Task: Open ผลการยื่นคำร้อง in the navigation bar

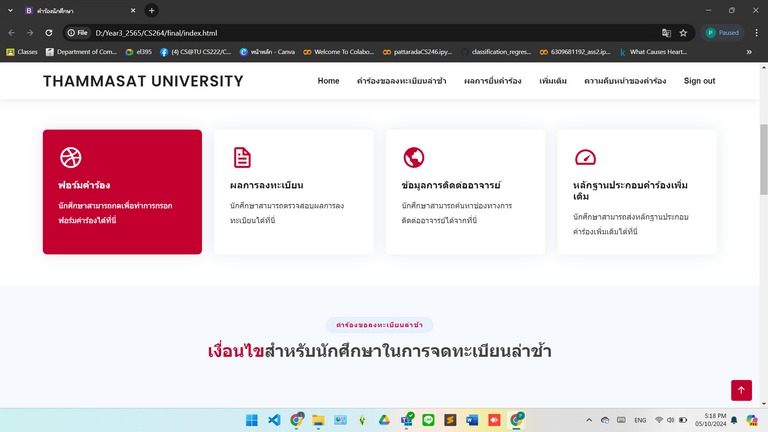Action: [x=492, y=81]
